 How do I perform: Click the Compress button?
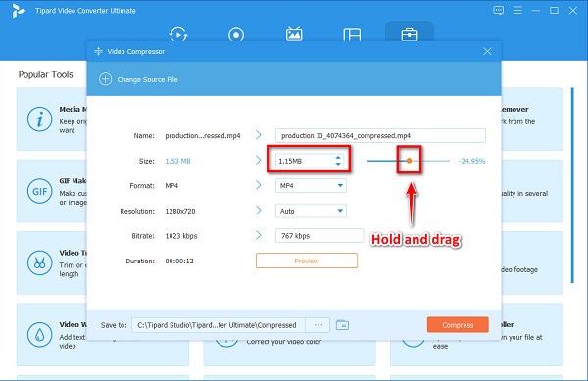click(x=458, y=325)
